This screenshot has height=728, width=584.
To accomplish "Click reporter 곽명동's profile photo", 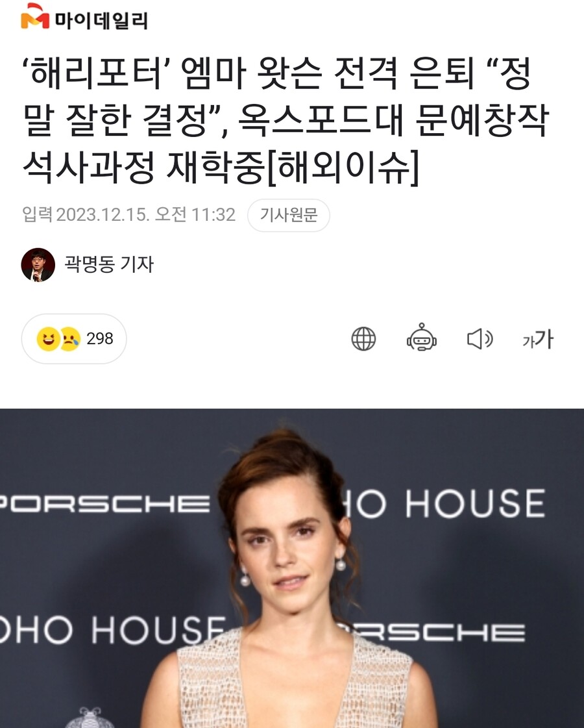I will tap(38, 265).
